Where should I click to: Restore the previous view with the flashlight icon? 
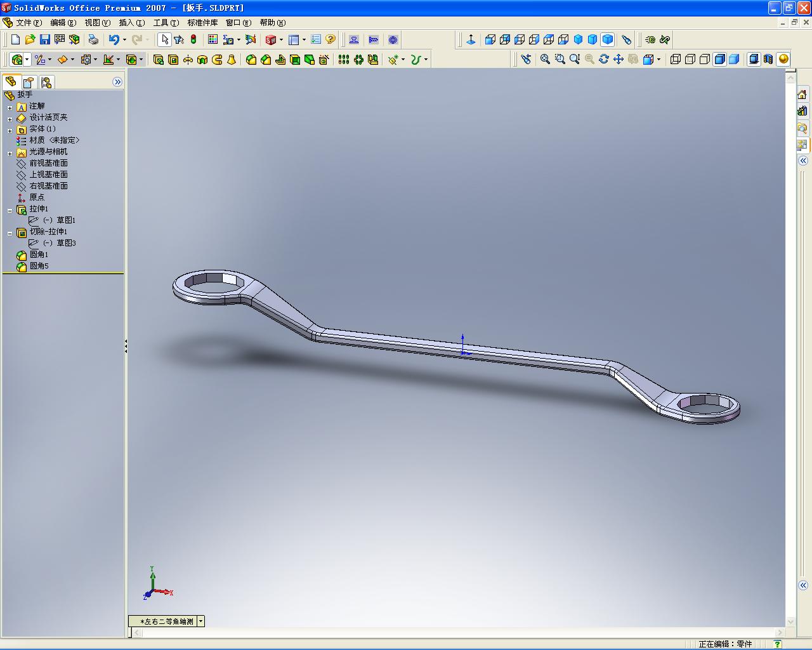[526, 59]
